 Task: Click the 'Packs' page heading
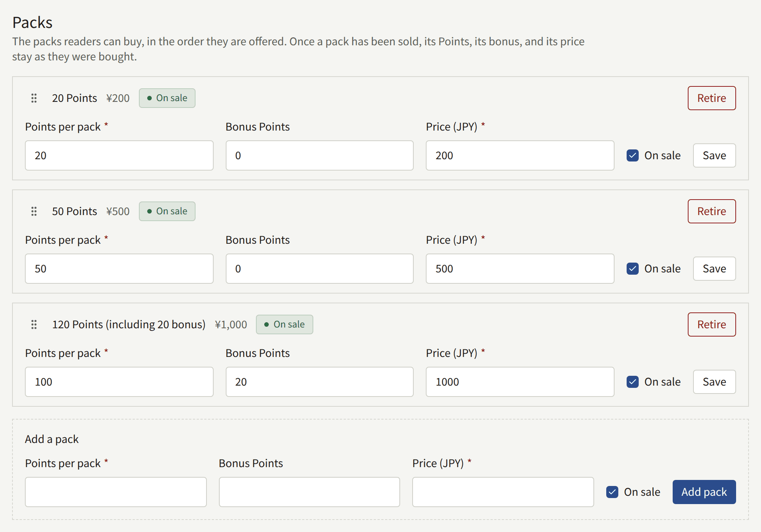pos(32,23)
